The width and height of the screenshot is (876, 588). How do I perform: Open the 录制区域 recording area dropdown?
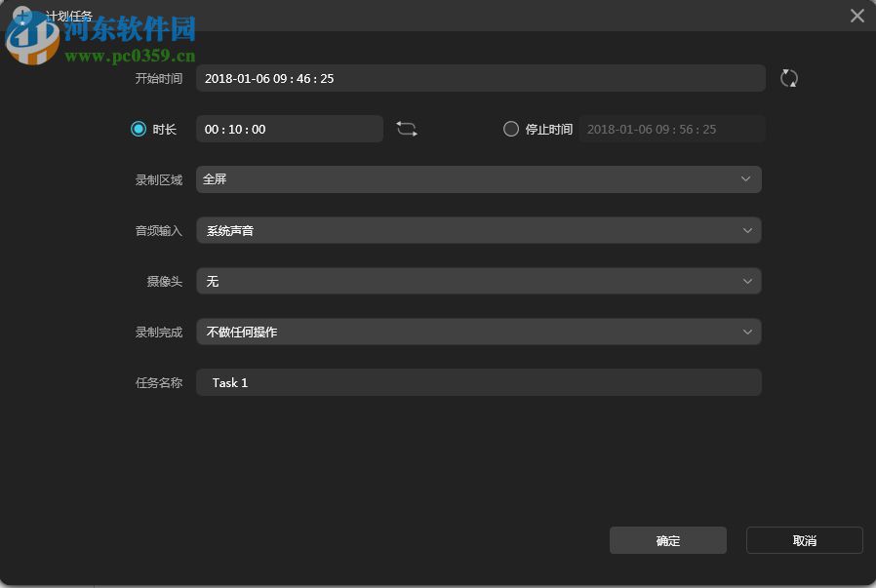click(478, 179)
